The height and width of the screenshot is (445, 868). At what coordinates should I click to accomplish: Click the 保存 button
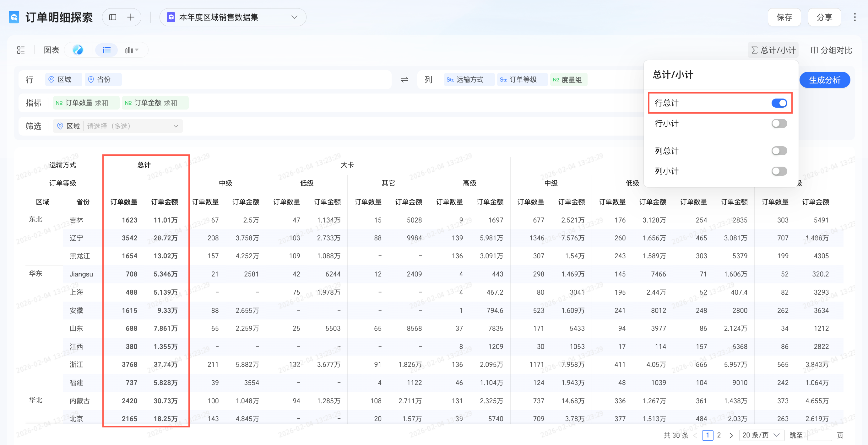[x=784, y=17]
